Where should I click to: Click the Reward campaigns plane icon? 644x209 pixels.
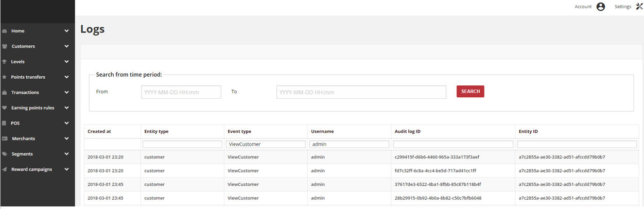(5, 169)
